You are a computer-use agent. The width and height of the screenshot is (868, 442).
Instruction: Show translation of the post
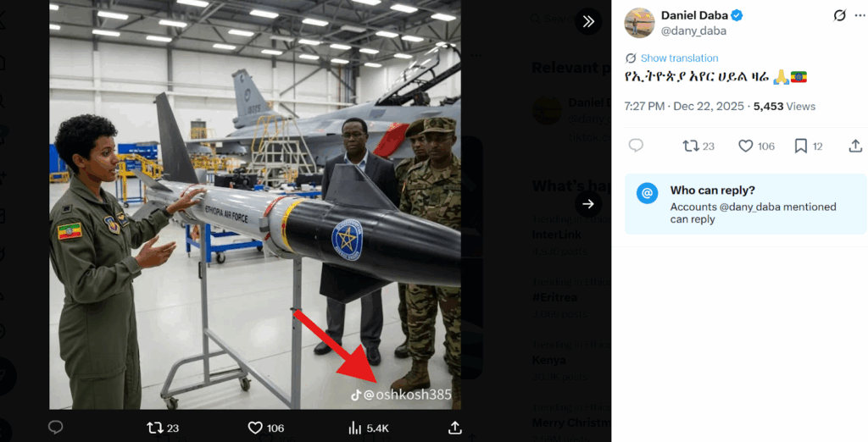pos(679,58)
